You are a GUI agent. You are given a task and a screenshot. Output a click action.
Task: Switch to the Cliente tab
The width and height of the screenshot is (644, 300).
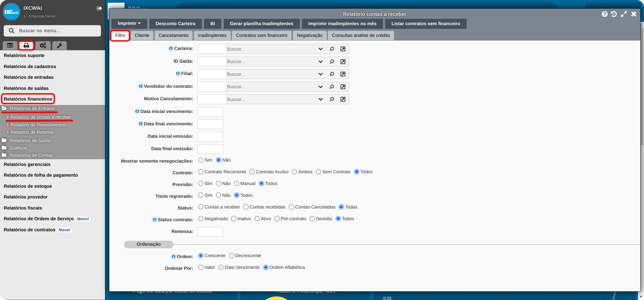[x=142, y=36]
